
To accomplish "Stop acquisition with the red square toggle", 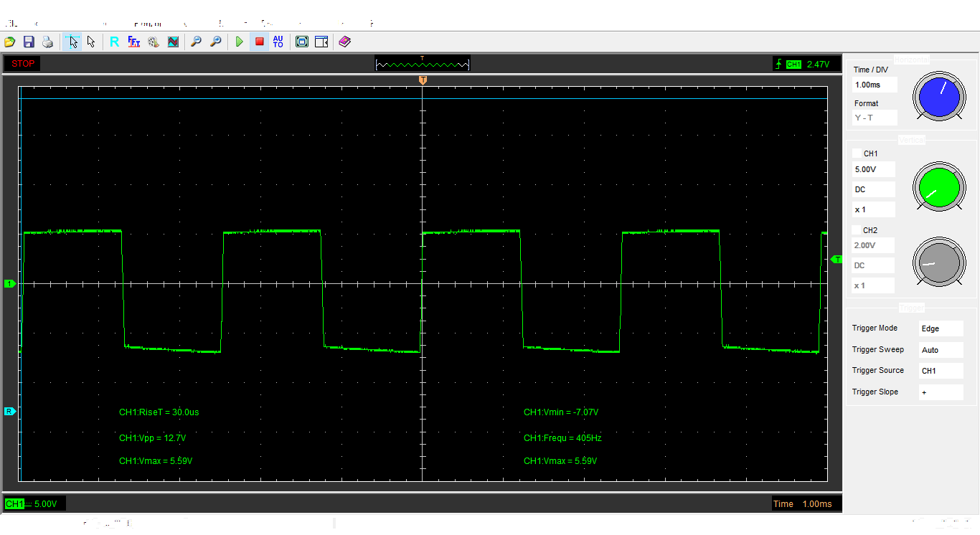I will pos(259,42).
